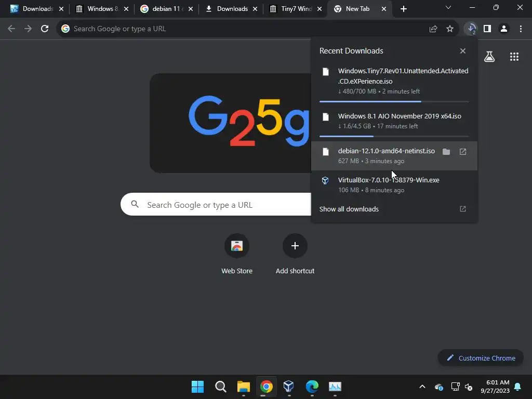Close the Tiny7 Windows tab
This screenshot has height=399, width=532.
tap(320, 9)
